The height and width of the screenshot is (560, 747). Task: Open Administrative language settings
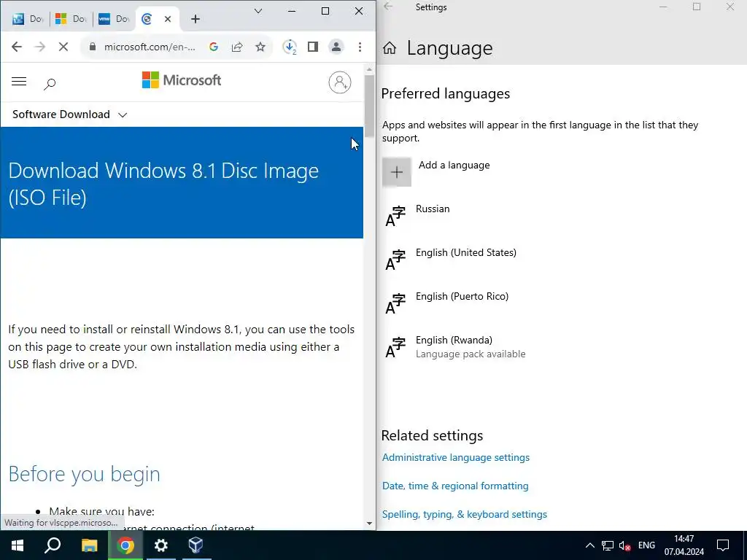455,457
